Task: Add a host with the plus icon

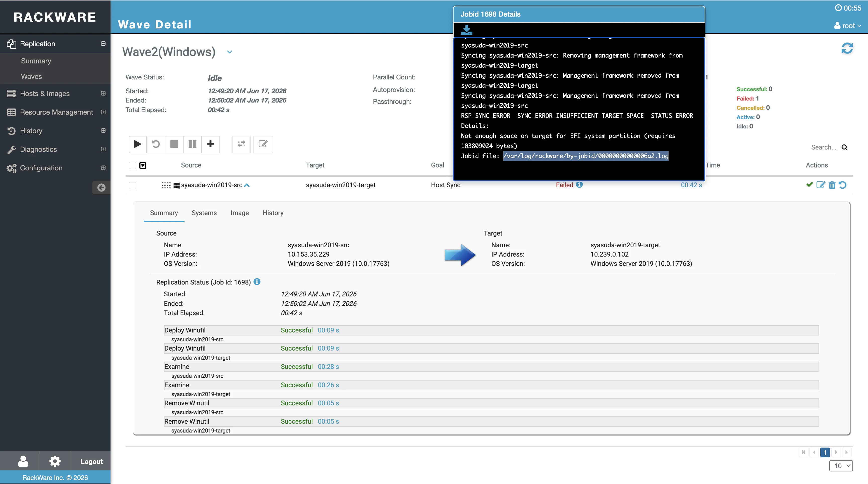Action: pyautogui.click(x=211, y=144)
